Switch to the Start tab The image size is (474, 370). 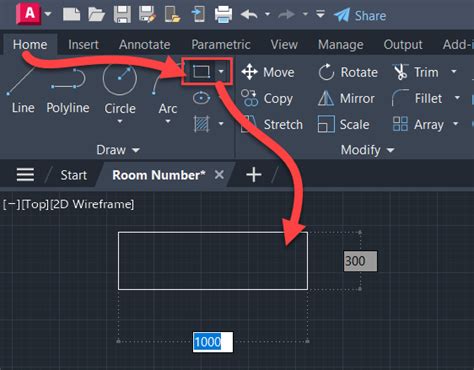click(x=74, y=175)
